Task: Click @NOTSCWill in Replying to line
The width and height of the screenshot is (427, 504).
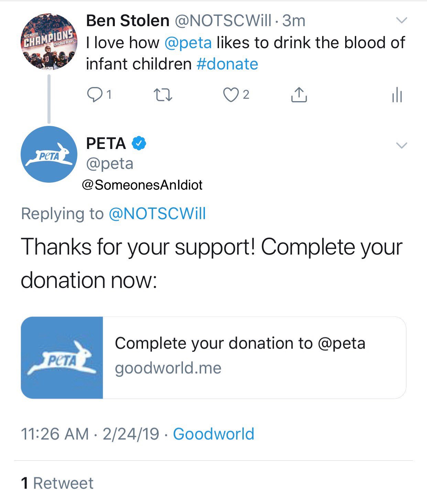Action: coord(157,214)
